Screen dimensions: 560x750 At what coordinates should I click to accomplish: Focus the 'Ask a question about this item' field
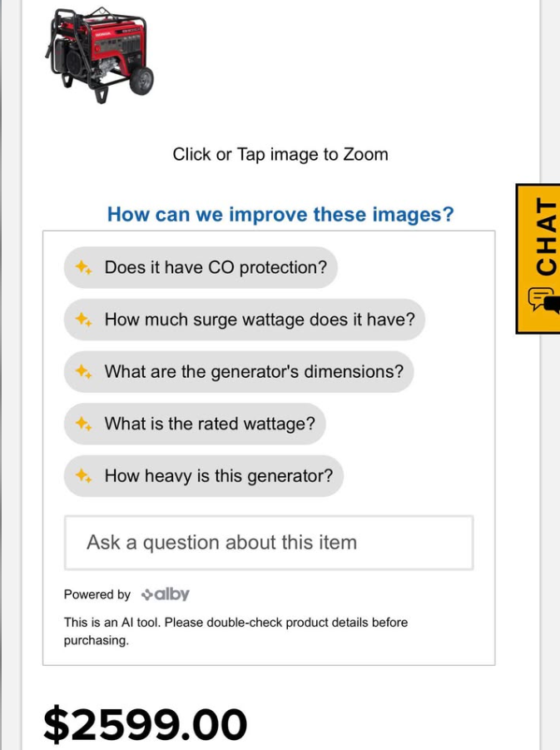[269, 543]
